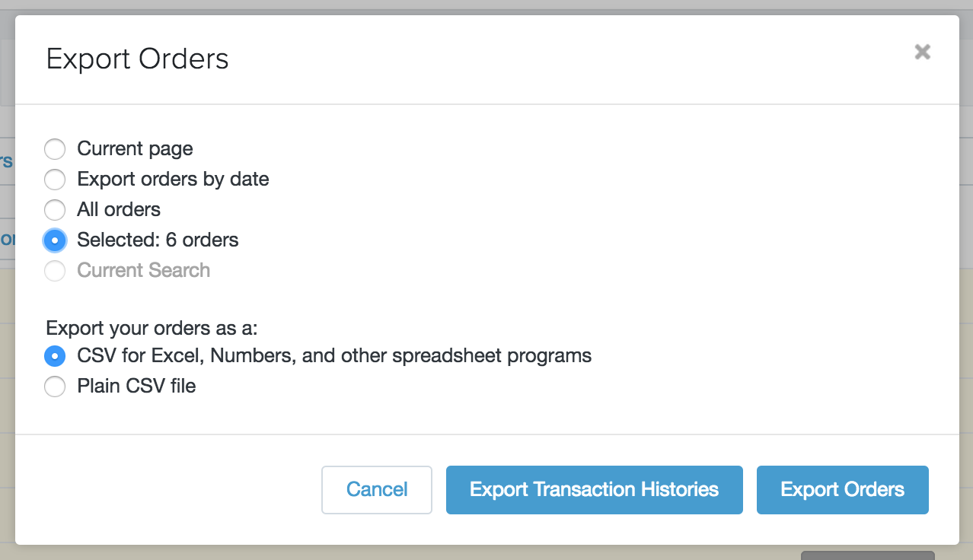This screenshot has height=560, width=973.
Task: Select the Plain CSV file radio button
Action: coord(55,387)
